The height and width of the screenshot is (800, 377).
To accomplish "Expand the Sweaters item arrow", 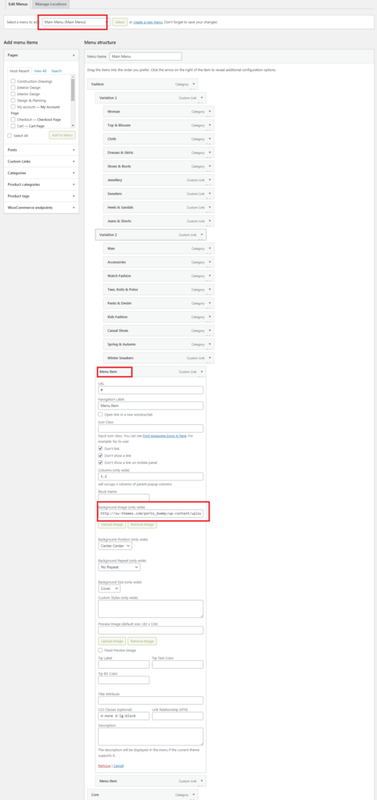I will pyautogui.click(x=210, y=194).
